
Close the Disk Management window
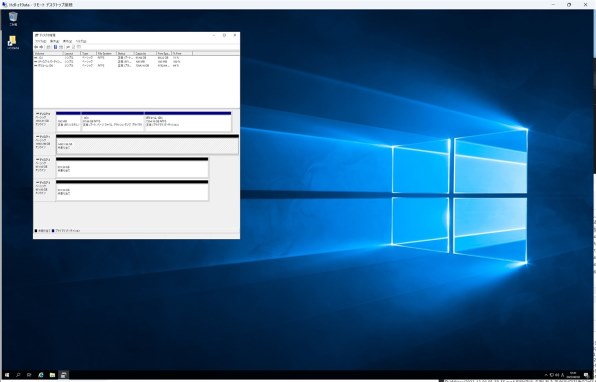[x=235, y=35]
